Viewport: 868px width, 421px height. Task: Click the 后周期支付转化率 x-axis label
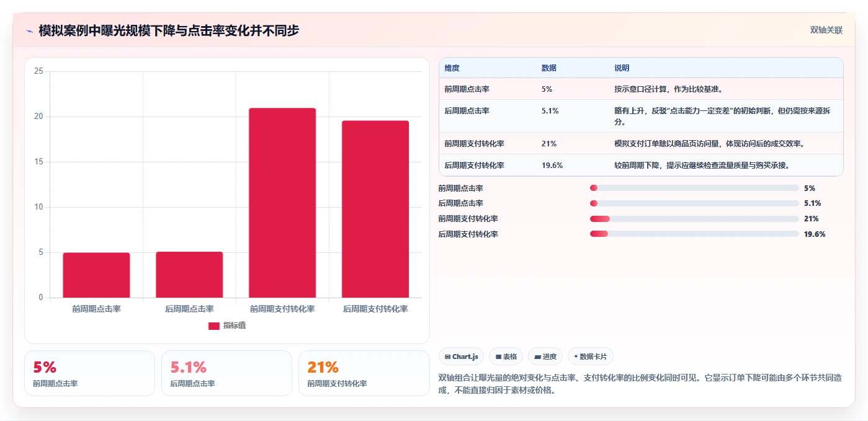coord(375,309)
